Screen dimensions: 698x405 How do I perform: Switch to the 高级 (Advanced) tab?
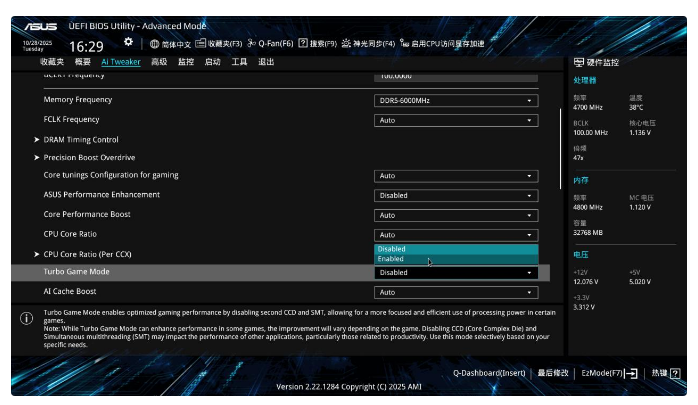[159, 62]
